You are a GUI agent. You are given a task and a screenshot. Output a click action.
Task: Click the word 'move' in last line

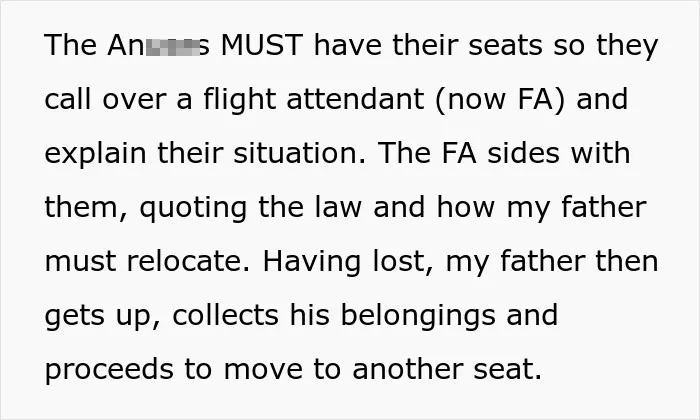point(263,370)
